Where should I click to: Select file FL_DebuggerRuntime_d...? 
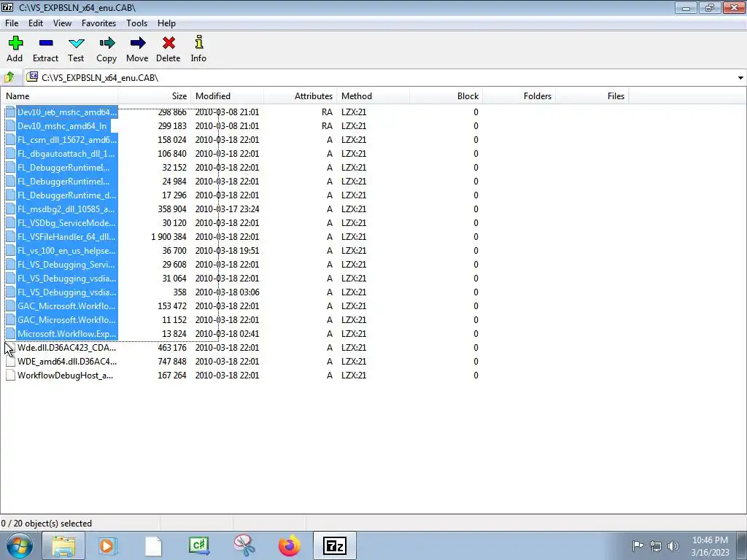click(66, 195)
